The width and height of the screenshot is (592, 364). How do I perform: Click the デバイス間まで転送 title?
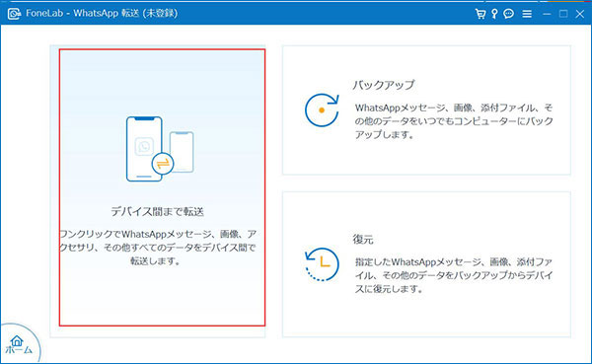tap(158, 211)
